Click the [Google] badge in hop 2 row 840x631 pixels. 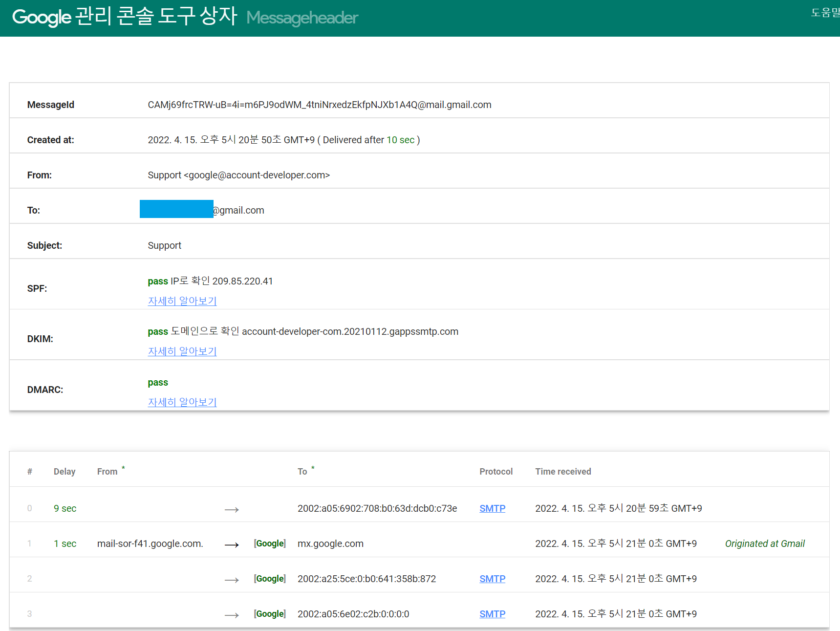(270, 579)
